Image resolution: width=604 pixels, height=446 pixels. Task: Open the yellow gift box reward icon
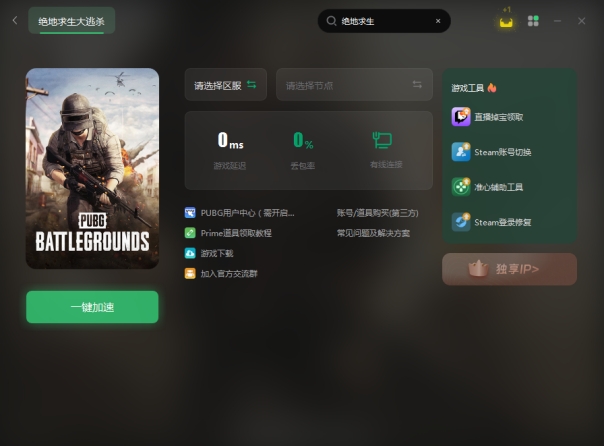pos(506,22)
